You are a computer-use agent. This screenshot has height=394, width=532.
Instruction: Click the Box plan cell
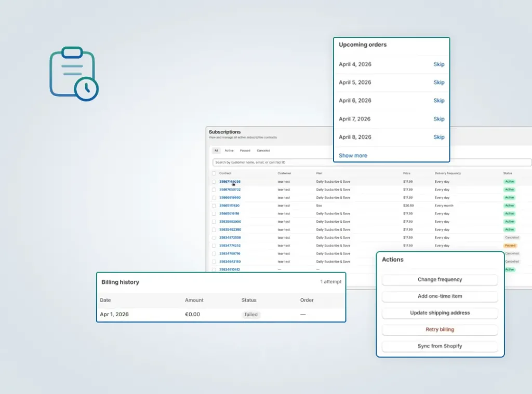pos(319,206)
